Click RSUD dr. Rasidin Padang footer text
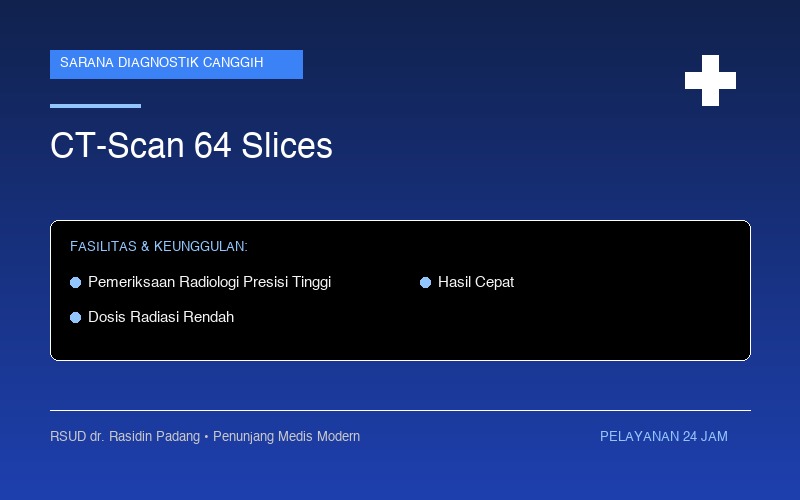The width and height of the screenshot is (800, 500). 125,437
